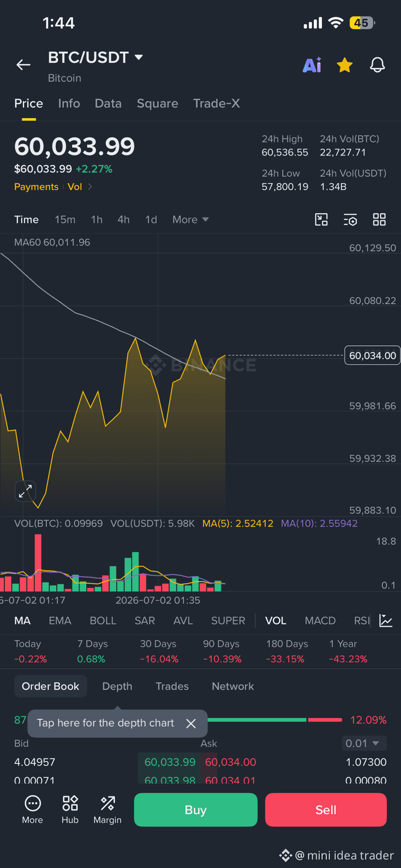This screenshot has width=401, height=868.
Task: Open indicator chart-line icon beside RSI
Action: point(386,620)
